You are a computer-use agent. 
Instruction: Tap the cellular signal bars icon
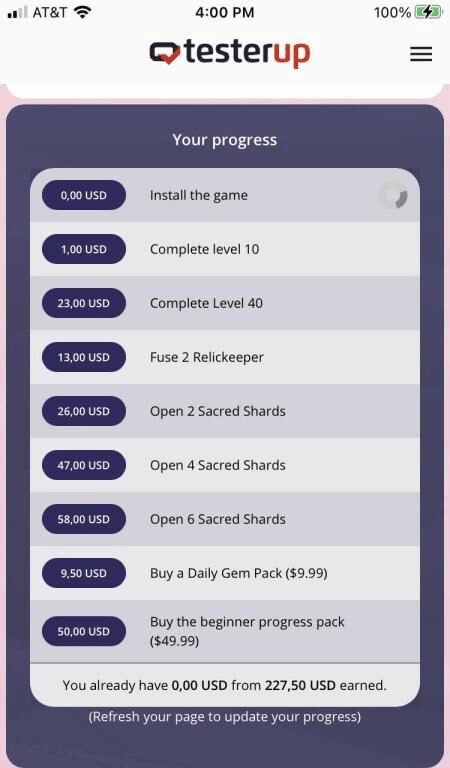[x=18, y=12]
